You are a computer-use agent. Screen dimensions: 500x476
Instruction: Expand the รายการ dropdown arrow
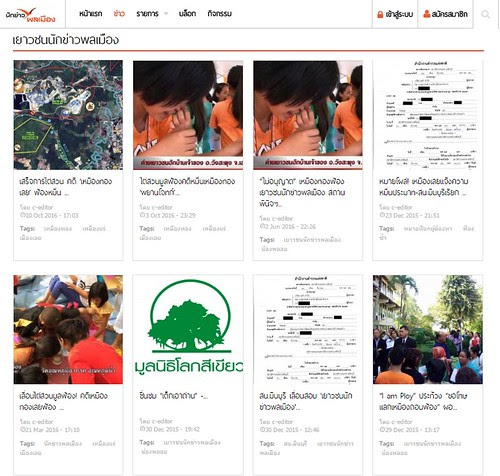pos(166,14)
